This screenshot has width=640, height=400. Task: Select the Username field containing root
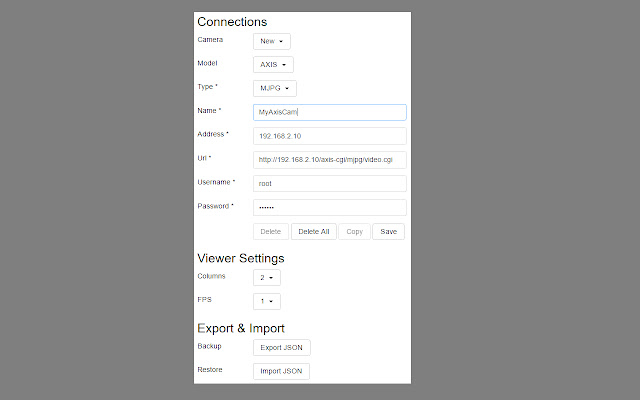click(329, 183)
